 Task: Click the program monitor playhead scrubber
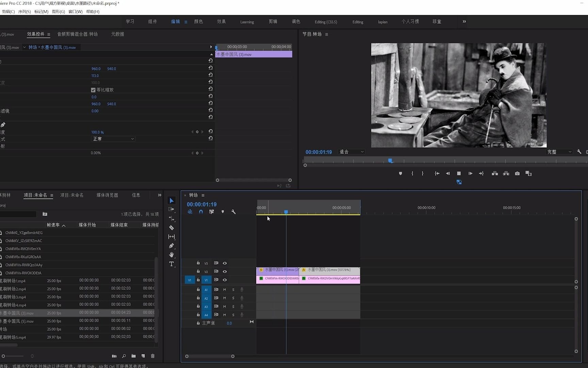coord(390,160)
